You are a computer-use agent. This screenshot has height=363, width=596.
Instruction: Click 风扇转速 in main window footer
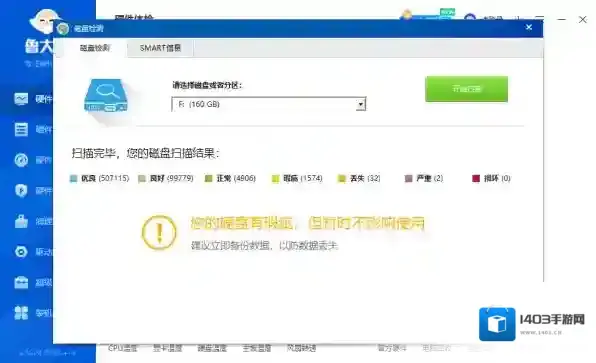tap(301, 348)
